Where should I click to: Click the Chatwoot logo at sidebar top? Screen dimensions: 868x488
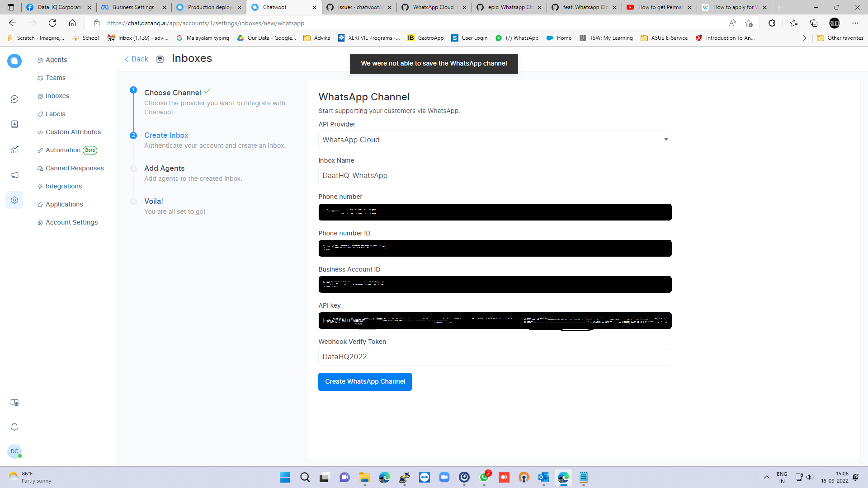point(14,61)
